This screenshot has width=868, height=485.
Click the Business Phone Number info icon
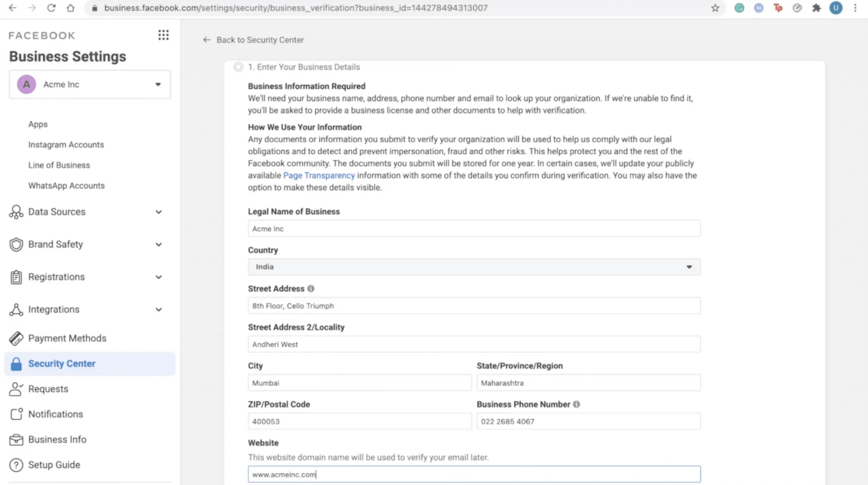point(576,404)
